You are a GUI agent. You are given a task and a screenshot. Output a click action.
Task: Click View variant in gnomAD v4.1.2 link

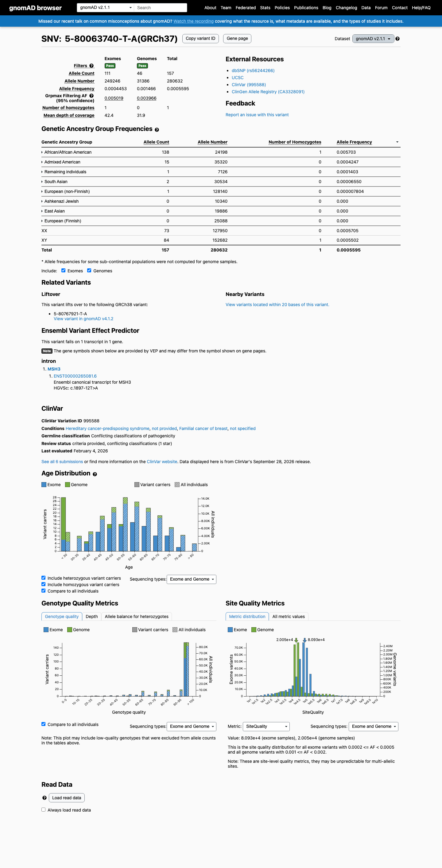click(x=83, y=319)
